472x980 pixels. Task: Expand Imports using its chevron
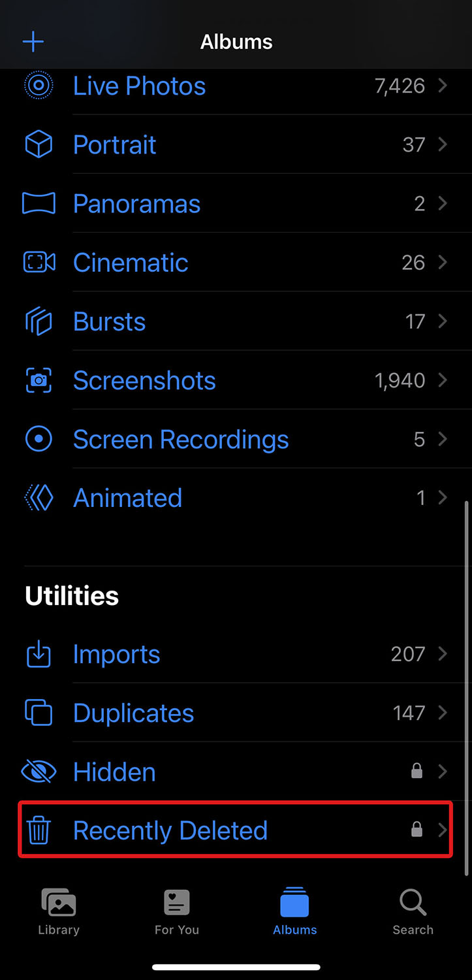tap(443, 653)
